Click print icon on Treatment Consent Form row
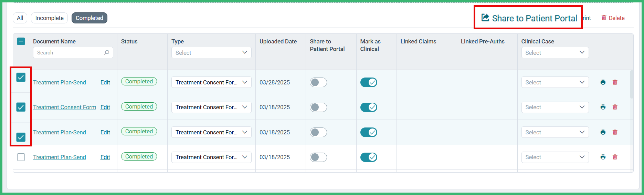Image resolution: width=644 pixels, height=195 pixels. coord(603,107)
